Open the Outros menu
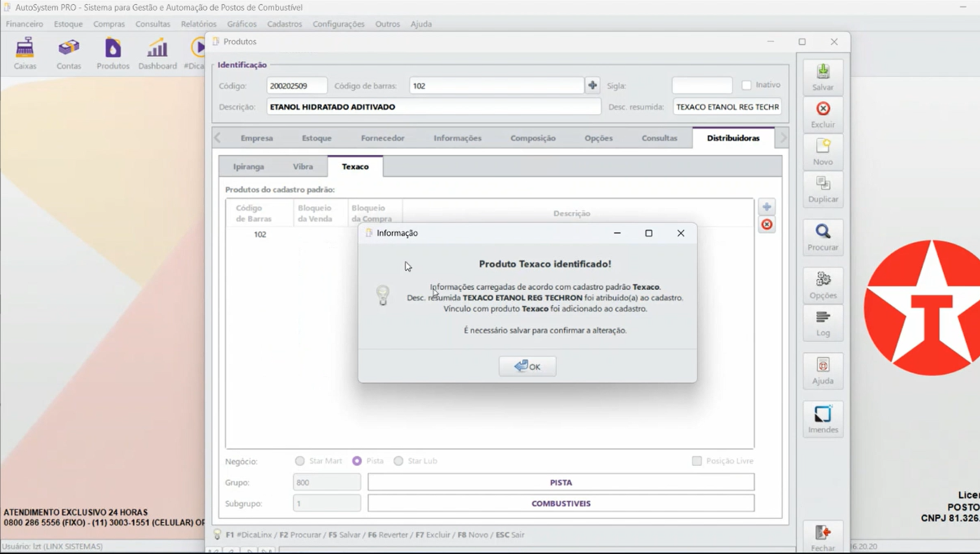Viewport: 980px width, 554px height. tap(388, 24)
